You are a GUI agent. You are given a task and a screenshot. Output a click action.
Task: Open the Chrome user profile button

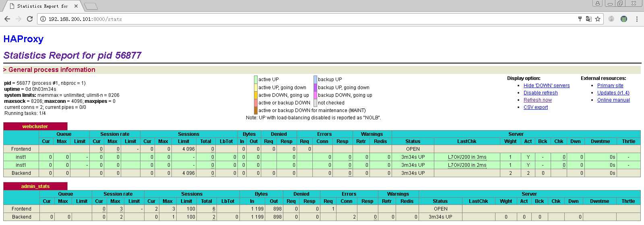[x=598, y=3]
